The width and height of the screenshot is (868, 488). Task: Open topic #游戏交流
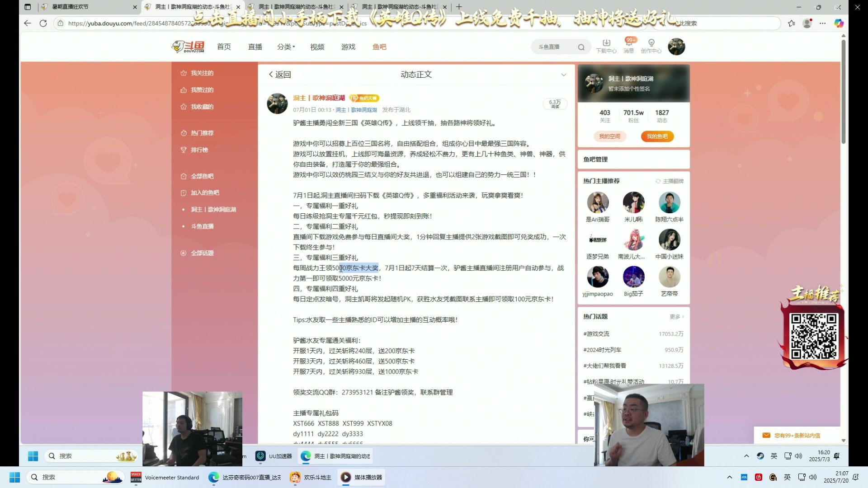[x=596, y=334]
